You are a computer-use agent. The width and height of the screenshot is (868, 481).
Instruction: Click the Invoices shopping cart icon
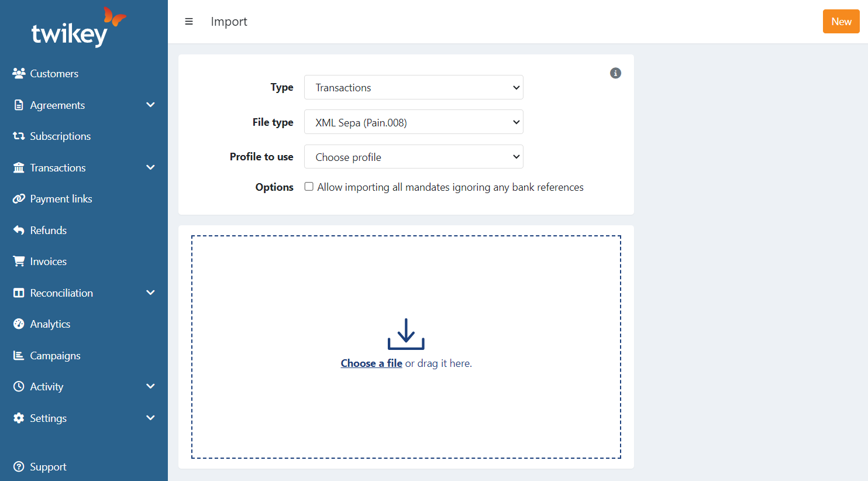coord(19,262)
